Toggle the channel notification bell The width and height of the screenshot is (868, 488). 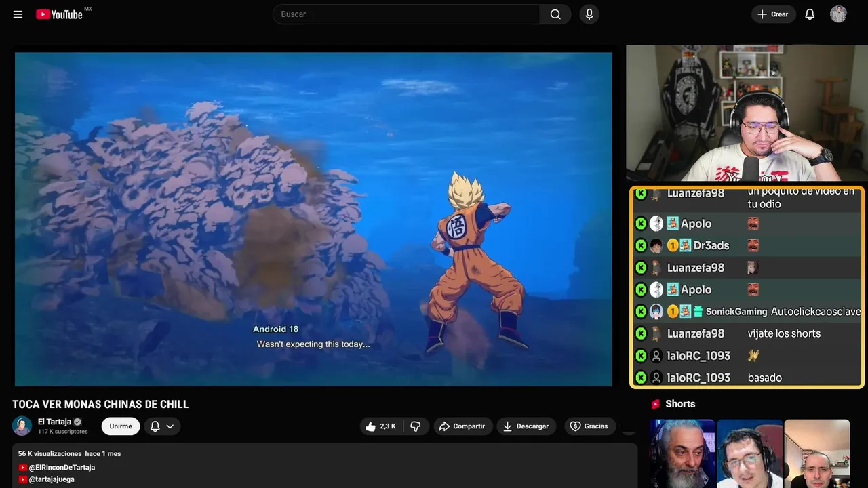(x=155, y=426)
